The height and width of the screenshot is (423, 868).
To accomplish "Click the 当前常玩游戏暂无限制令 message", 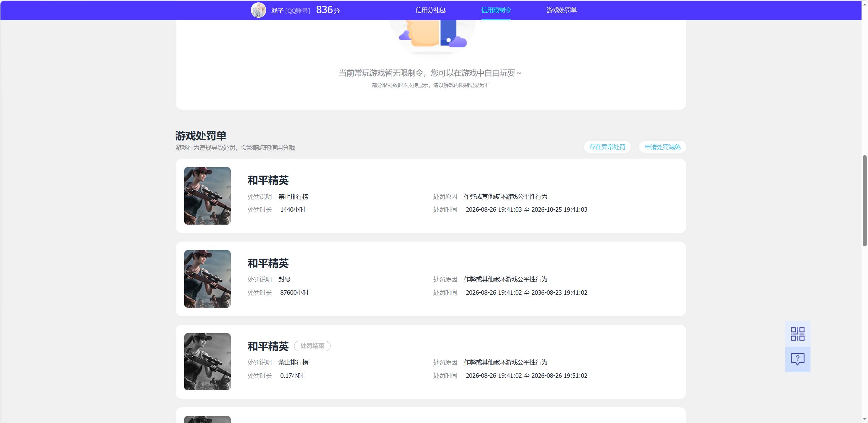I will tap(430, 73).
